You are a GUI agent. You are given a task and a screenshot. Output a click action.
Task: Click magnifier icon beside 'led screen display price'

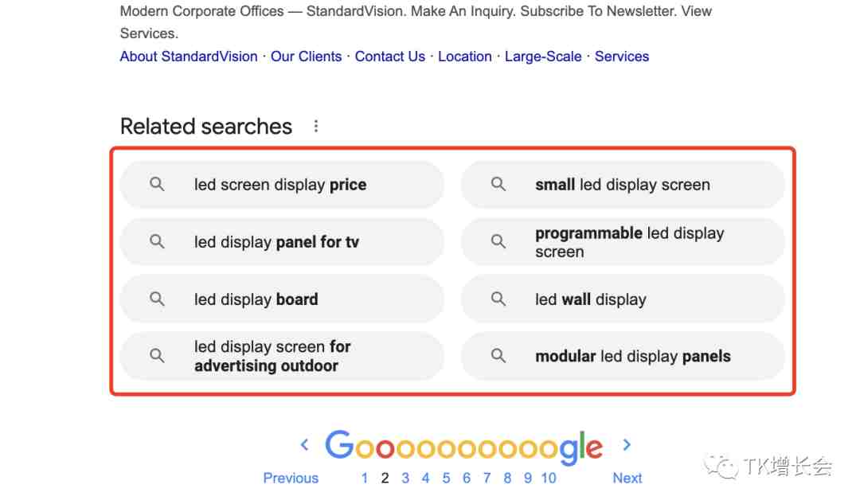(x=158, y=185)
